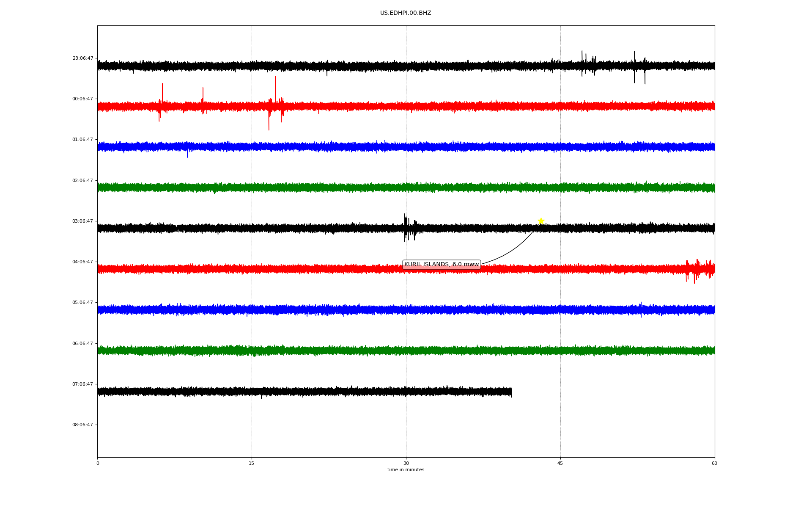Click the 23:06:47 time label
Screen dimensions: 812x508
pyautogui.click(x=83, y=58)
